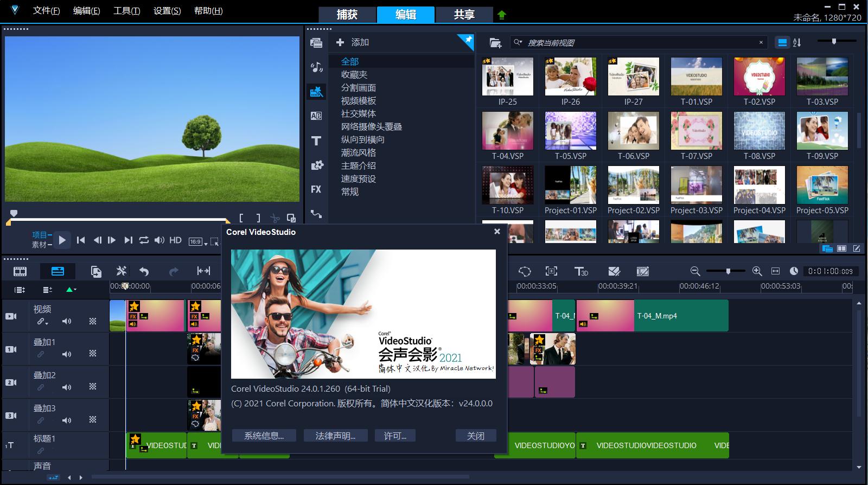
Task: Open the Track Motion tool
Action: pos(551,271)
